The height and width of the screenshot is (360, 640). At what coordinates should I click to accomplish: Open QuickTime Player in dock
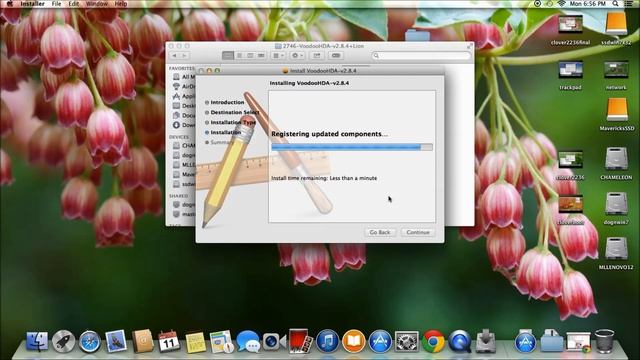(460, 341)
